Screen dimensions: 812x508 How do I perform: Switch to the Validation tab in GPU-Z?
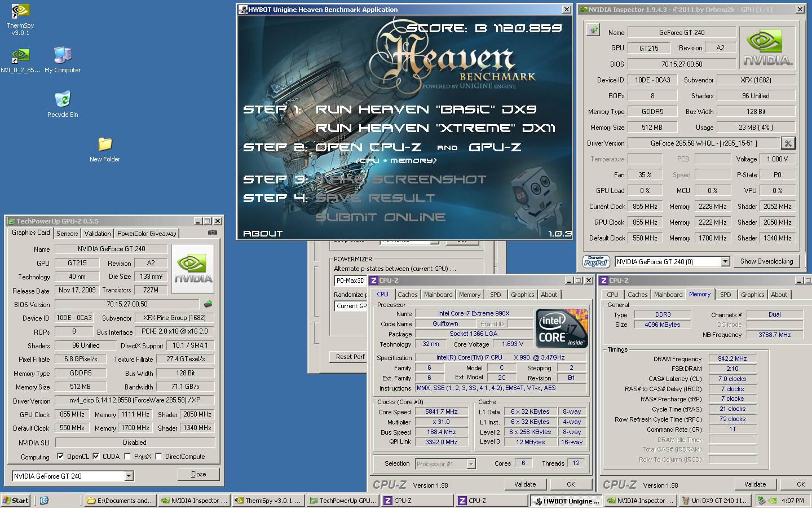pos(98,233)
